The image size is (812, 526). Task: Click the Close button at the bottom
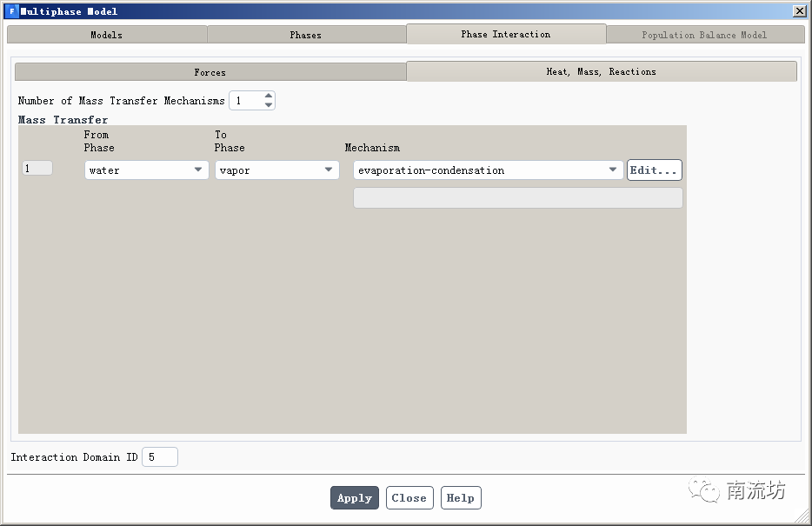click(409, 498)
